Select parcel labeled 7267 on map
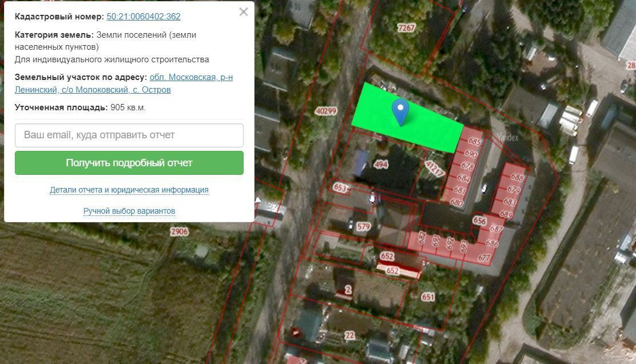 click(406, 27)
